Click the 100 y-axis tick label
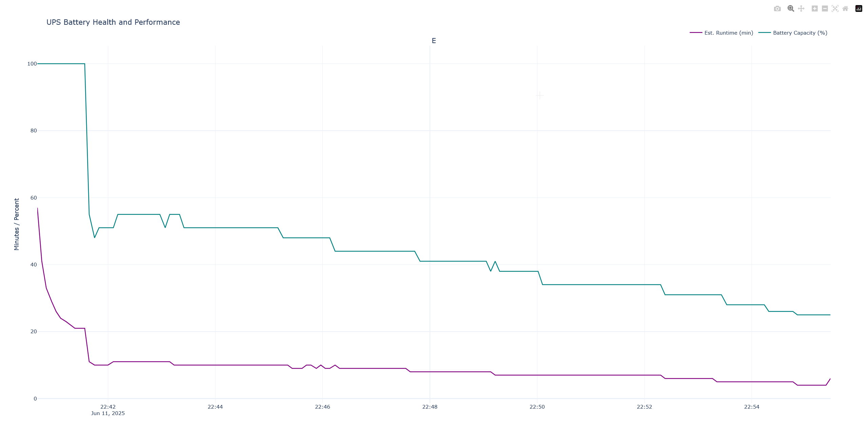868x430 pixels. 32,64
